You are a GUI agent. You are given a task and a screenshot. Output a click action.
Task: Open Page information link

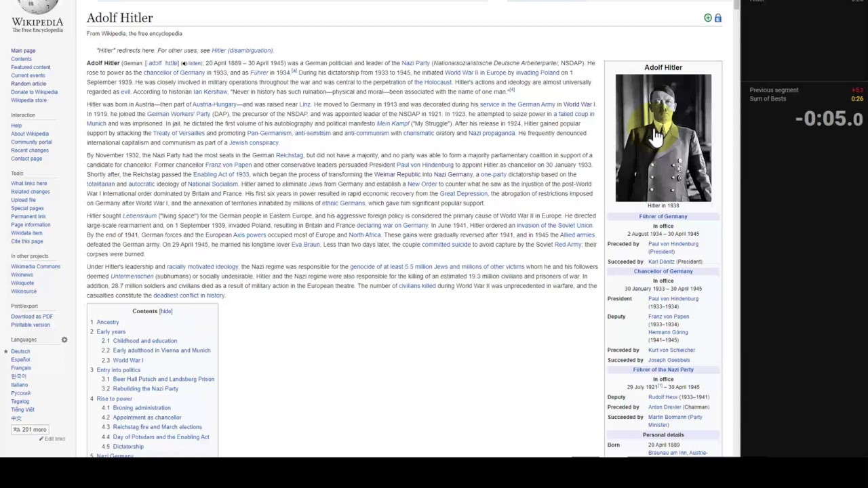point(31,224)
